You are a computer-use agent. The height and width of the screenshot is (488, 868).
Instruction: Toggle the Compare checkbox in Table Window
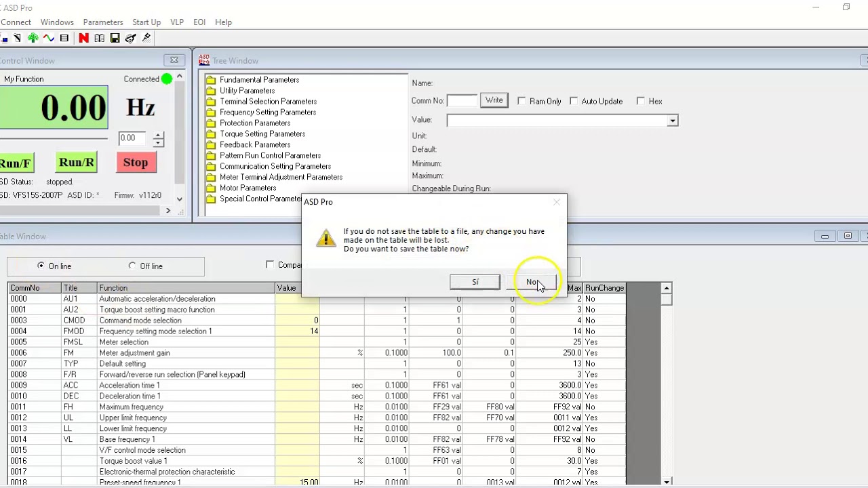(270, 265)
